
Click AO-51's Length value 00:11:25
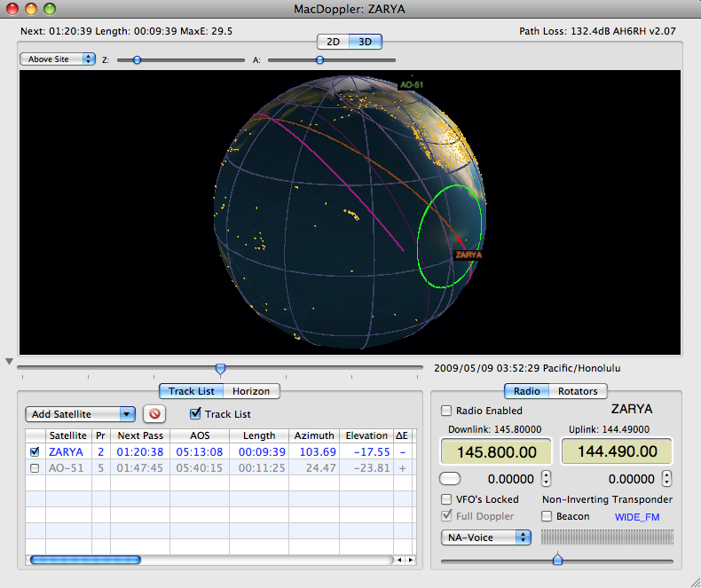[262, 468]
